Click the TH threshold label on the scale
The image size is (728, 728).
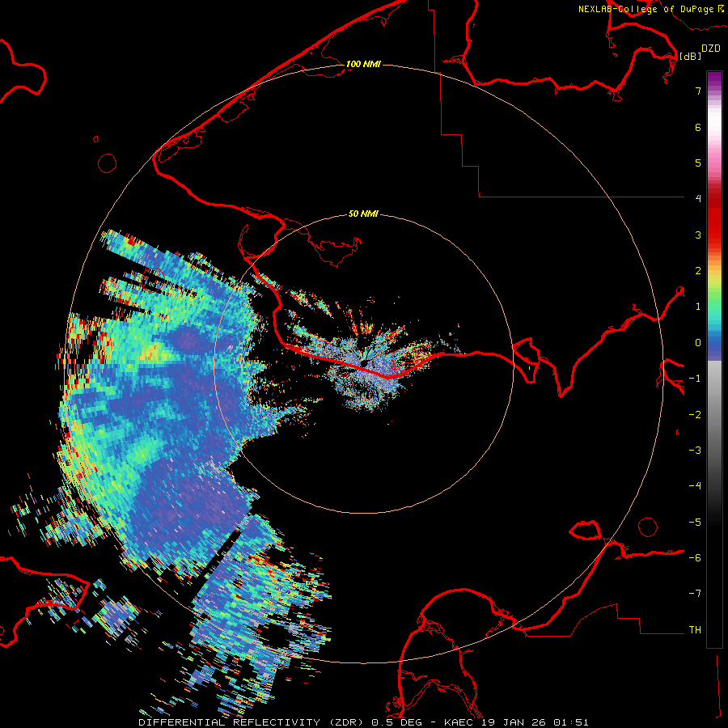click(x=695, y=630)
